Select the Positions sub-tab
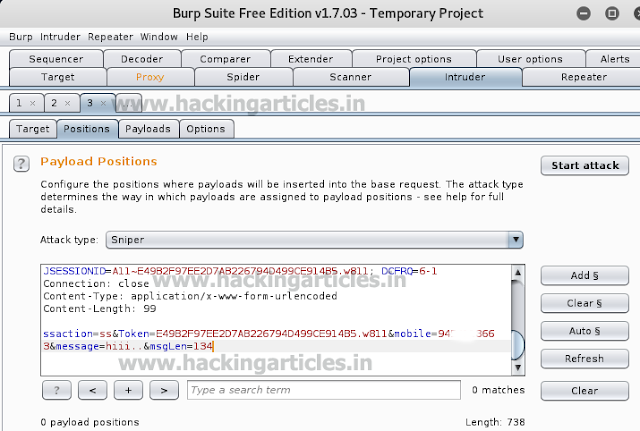Screen dimensions: 640x431 [x=87, y=129]
